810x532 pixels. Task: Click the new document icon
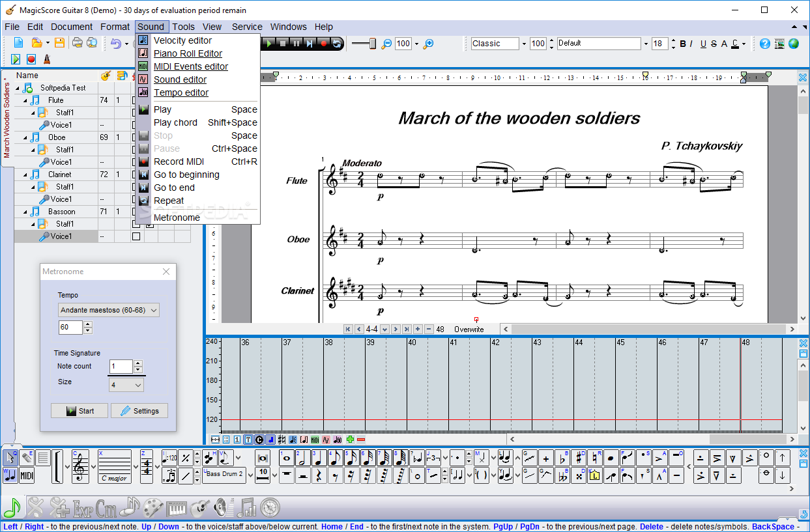point(18,43)
